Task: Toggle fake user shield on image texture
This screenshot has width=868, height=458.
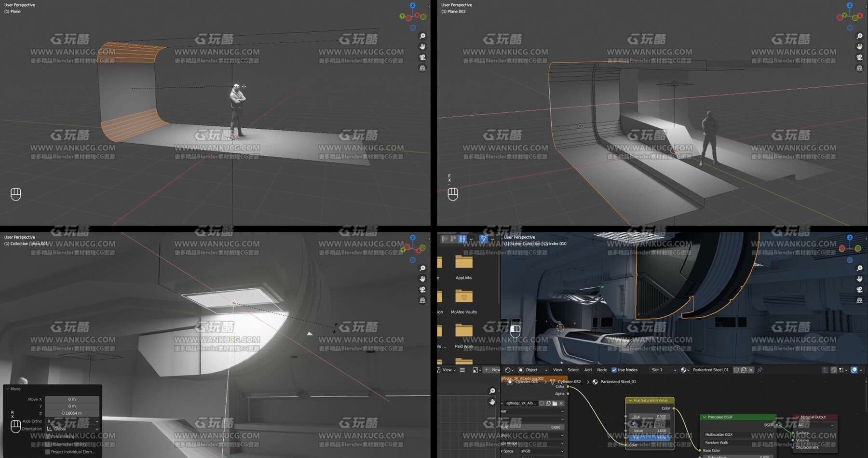Action: click(542, 404)
